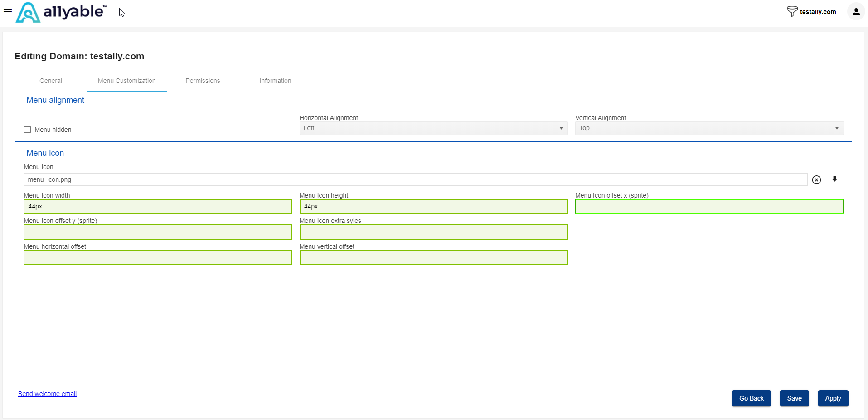This screenshot has width=868, height=420.
Task: Focus the Menu Icon offset y field
Action: click(158, 232)
